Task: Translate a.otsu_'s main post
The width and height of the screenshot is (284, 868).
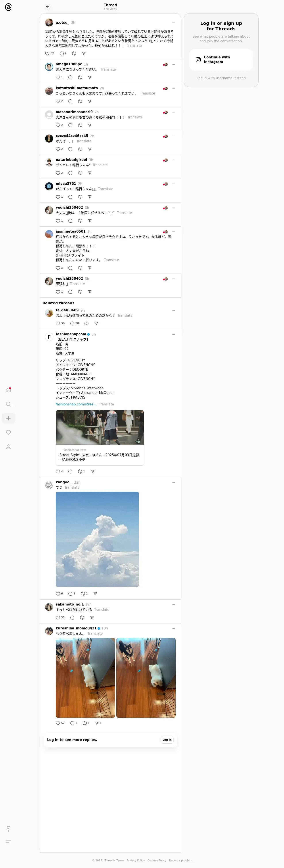Action: (134, 46)
